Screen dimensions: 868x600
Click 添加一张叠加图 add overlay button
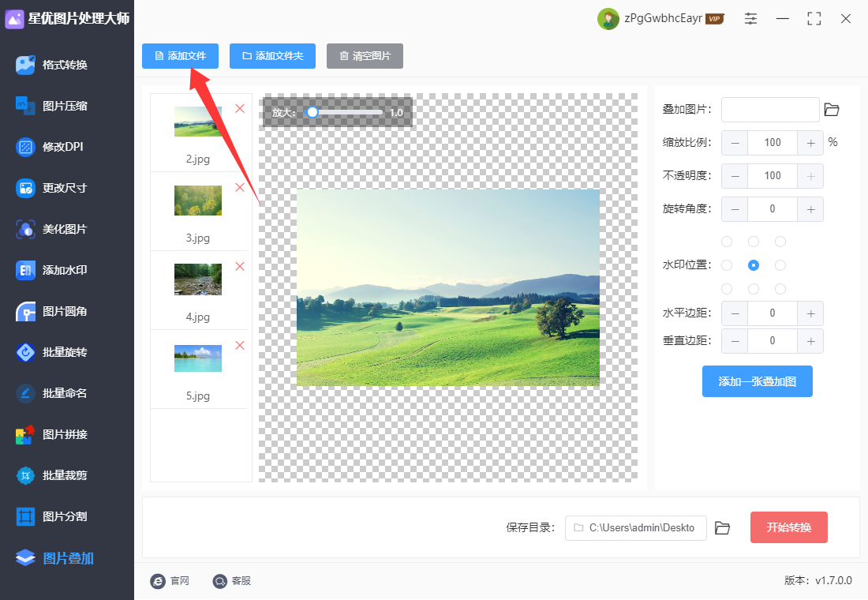pyautogui.click(x=757, y=381)
